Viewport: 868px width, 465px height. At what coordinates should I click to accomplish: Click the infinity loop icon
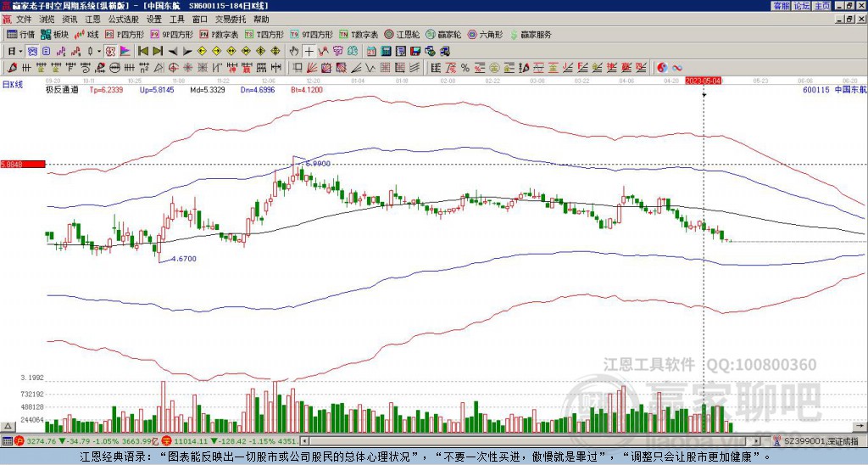click(677, 68)
